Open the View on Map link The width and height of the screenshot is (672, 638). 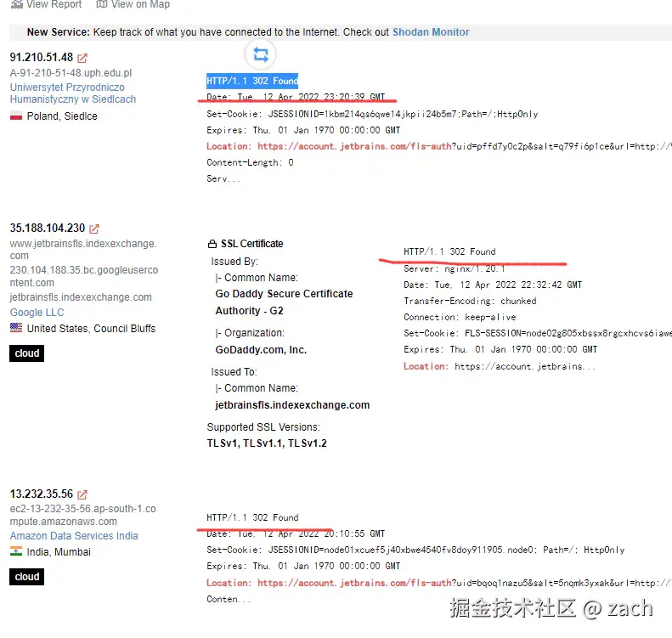pos(140,4)
